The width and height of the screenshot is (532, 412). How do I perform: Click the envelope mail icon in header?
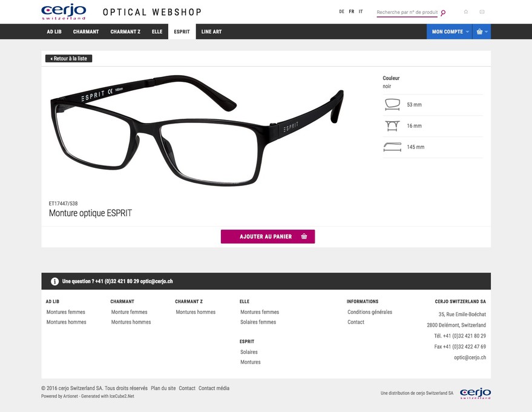tap(482, 12)
